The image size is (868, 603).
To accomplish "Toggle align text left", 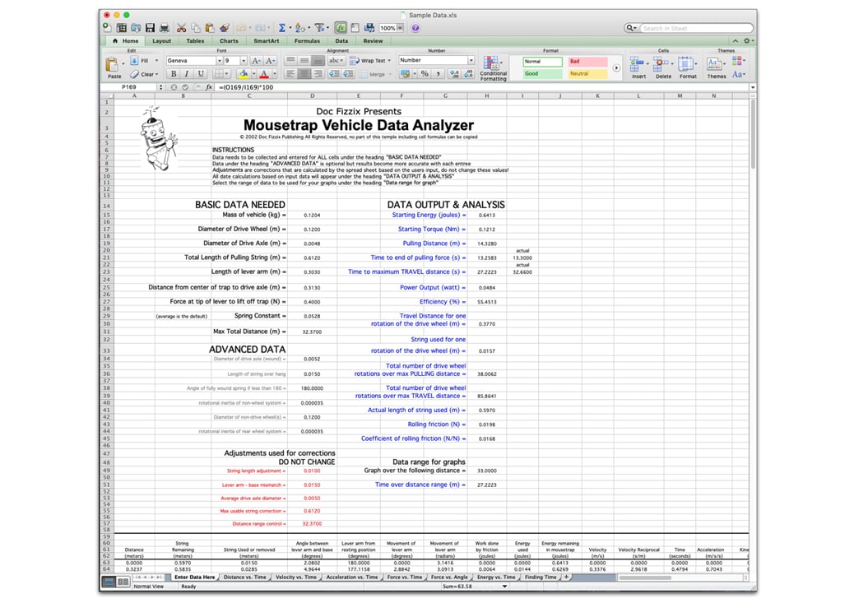I will (290, 74).
